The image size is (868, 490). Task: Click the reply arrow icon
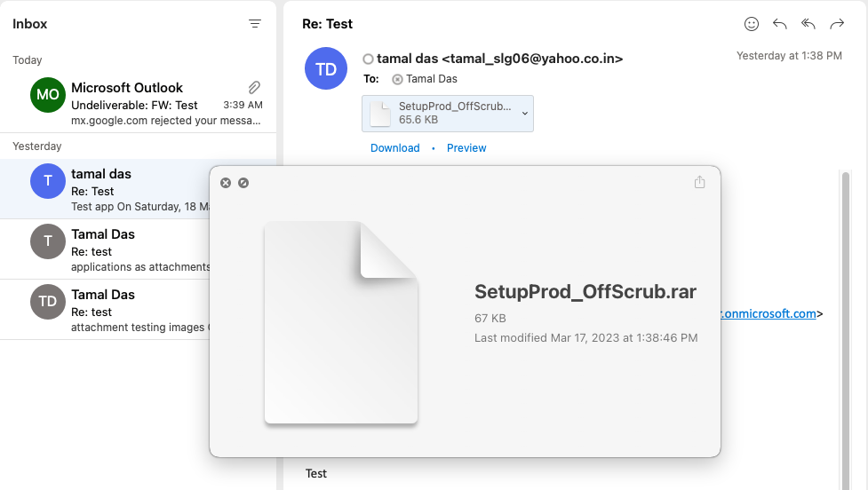click(x=779, y=24)
